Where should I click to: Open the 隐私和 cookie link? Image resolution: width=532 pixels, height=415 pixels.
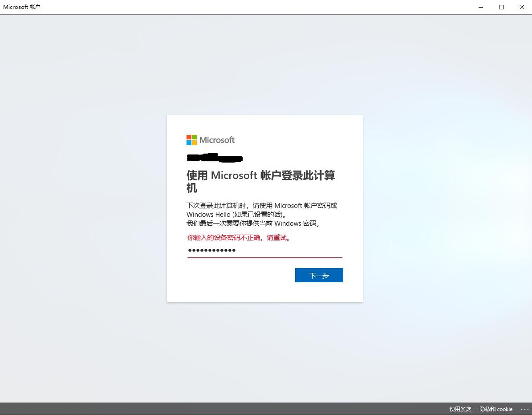495,409
